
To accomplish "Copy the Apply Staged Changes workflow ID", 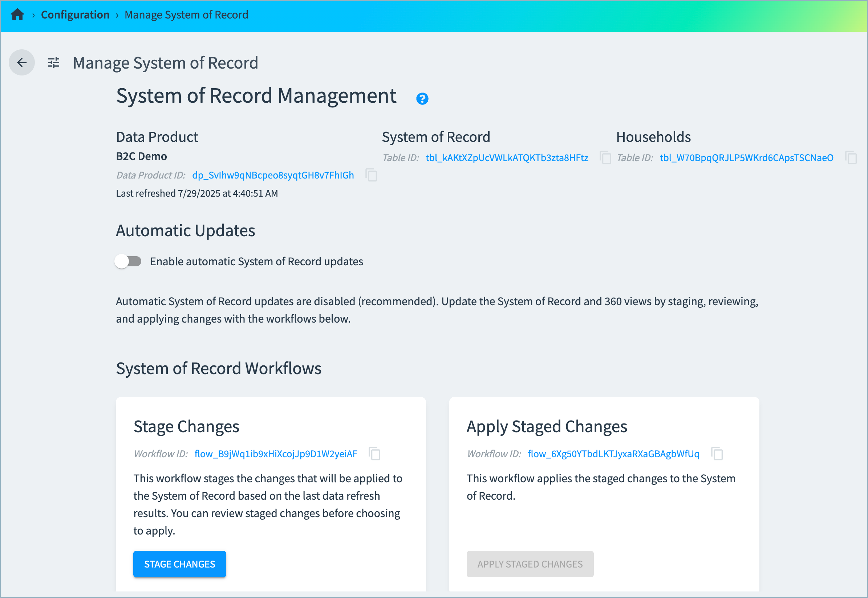I will [717, 454].
